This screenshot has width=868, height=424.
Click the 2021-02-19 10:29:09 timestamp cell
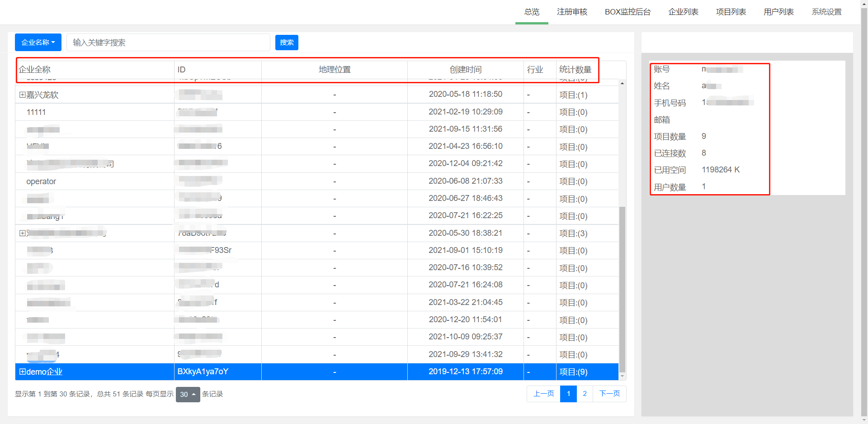point(466,112)
